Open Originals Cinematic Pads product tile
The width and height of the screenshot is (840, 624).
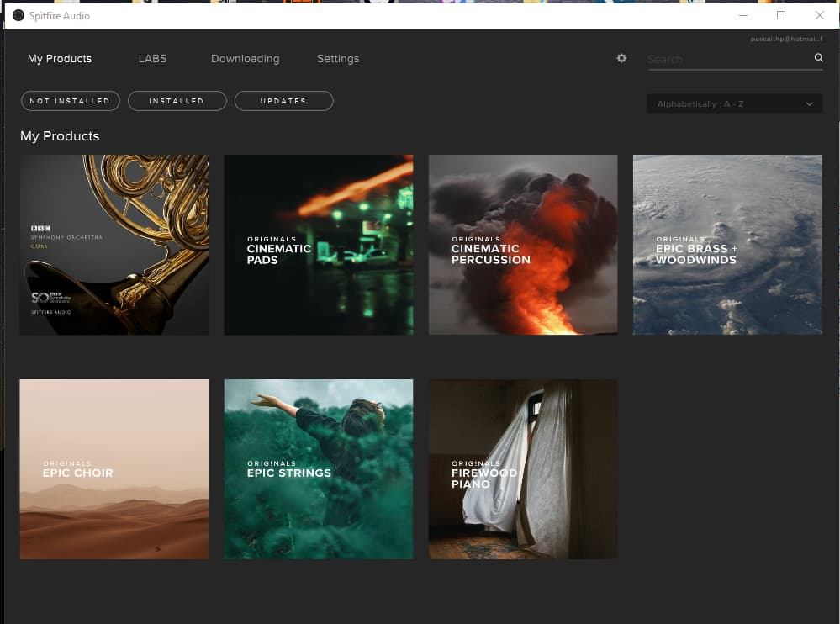point(318,245)
